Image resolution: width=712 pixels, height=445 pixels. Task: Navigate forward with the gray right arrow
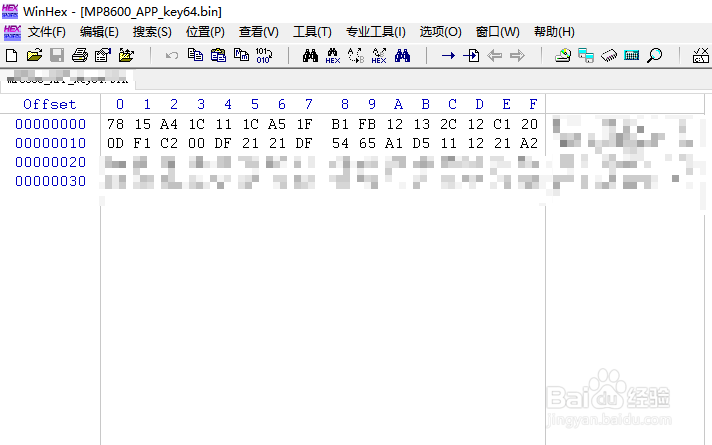517,55
